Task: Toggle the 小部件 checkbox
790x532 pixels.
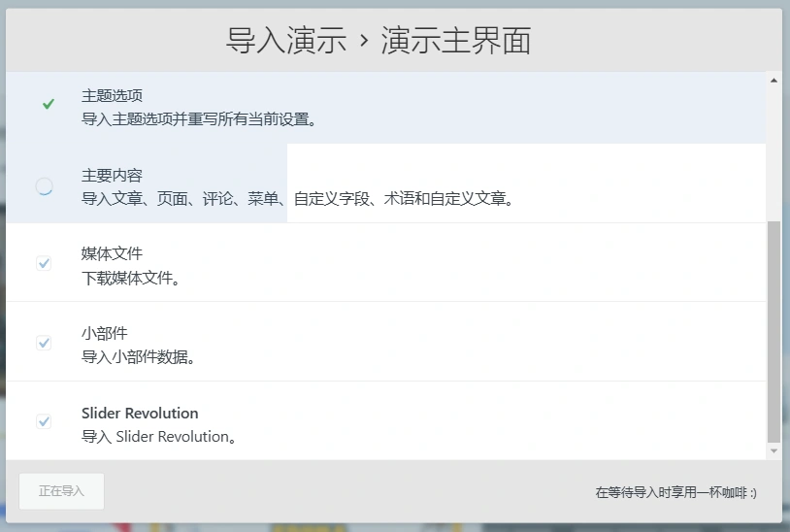Action: [44, 343]
